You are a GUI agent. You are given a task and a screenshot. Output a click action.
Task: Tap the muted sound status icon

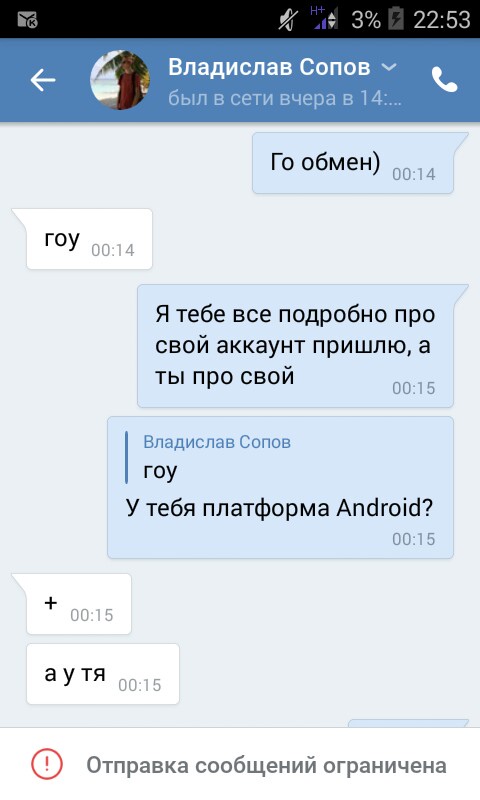(288, 20)
